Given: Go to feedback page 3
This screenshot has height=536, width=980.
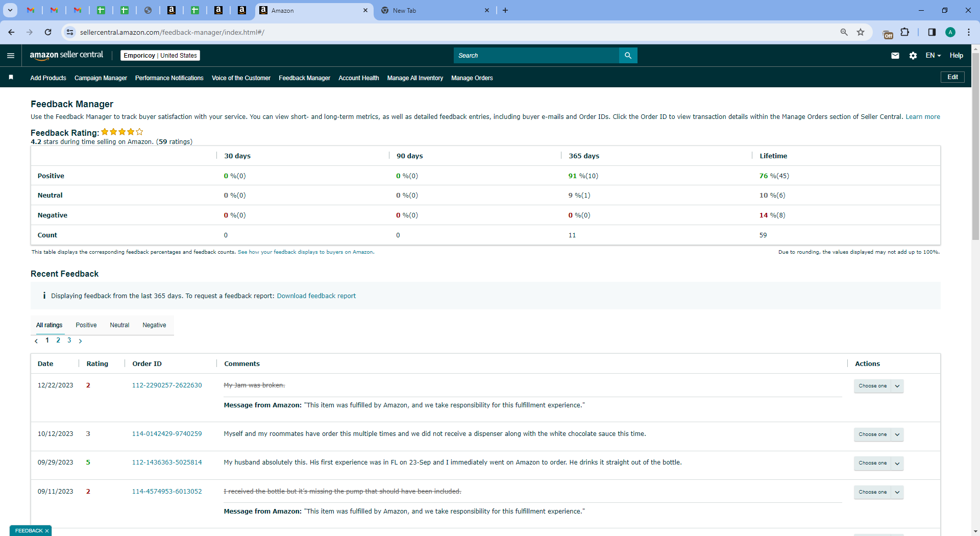Looking at the screenshot, I should (69, 340).
